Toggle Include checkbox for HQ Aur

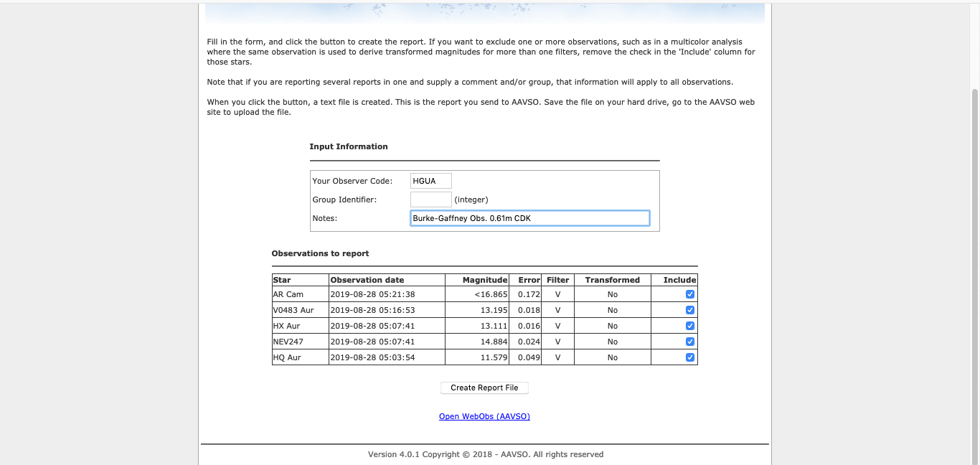click(x=689, y=357)
